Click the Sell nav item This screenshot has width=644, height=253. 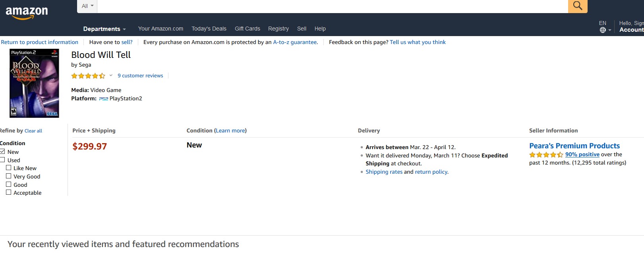tap(302, 29)
